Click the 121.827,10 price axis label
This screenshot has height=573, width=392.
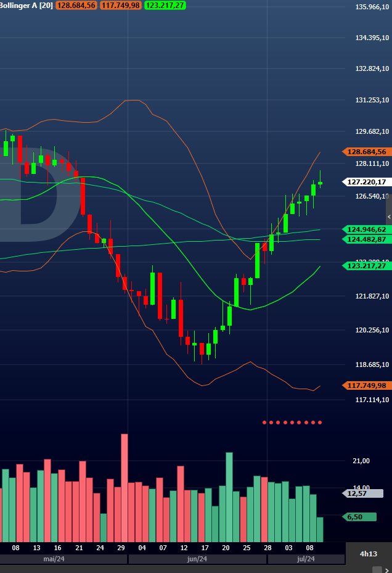pyautogui.click(x=372, y=296)
